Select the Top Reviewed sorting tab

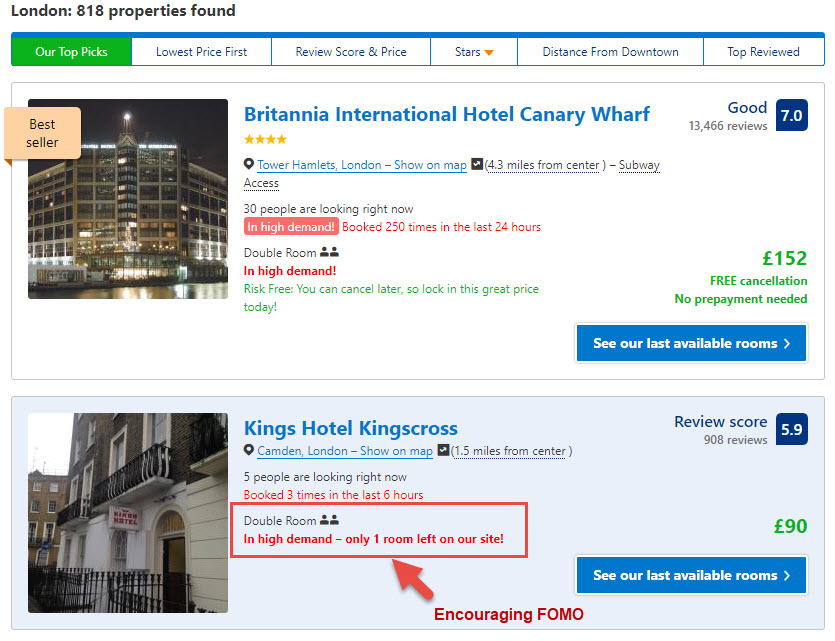tap(764, 50)
